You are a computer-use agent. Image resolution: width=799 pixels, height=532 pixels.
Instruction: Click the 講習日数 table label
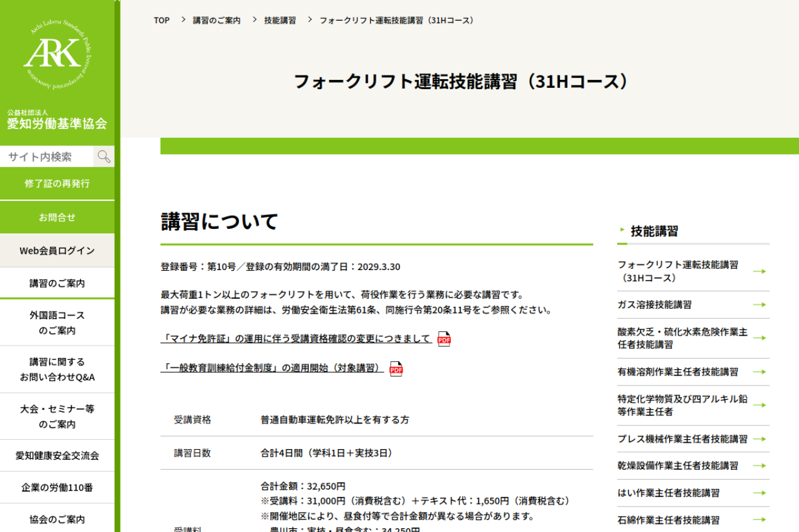point(193,453)
